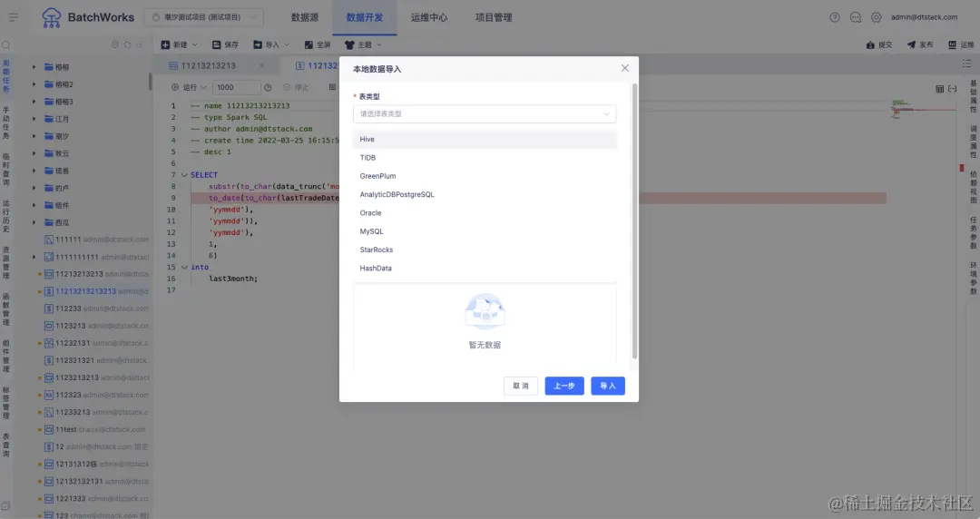This screenshot has width=980, height=519.
Task: Click the 导入 button in dialog footer
Action: [x=607, y=386]
